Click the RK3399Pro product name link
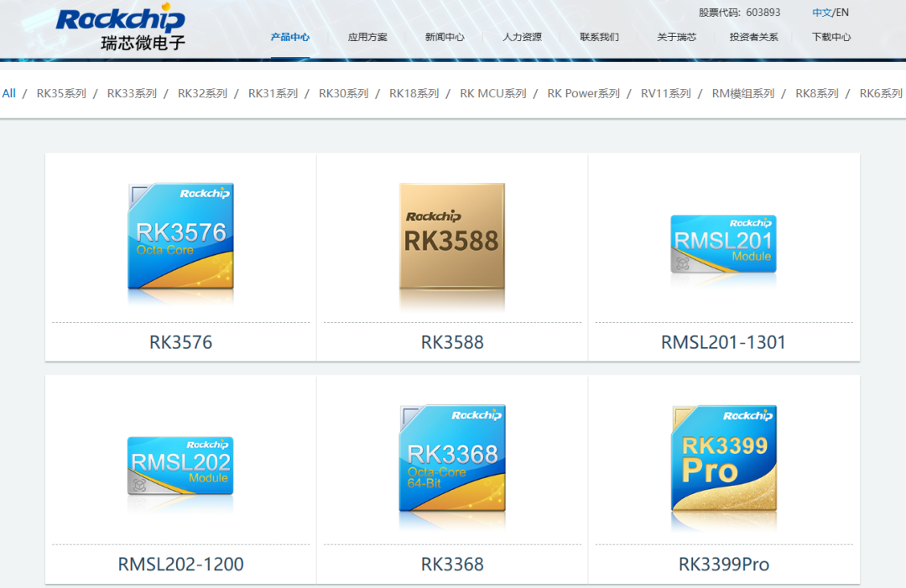906x588 pixels. coord(723,565)
